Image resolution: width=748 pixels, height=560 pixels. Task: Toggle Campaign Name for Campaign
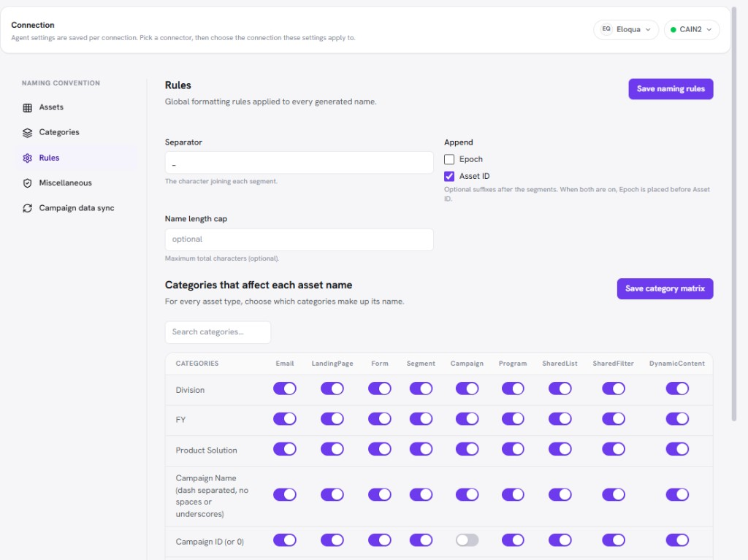tap(467, 494)
